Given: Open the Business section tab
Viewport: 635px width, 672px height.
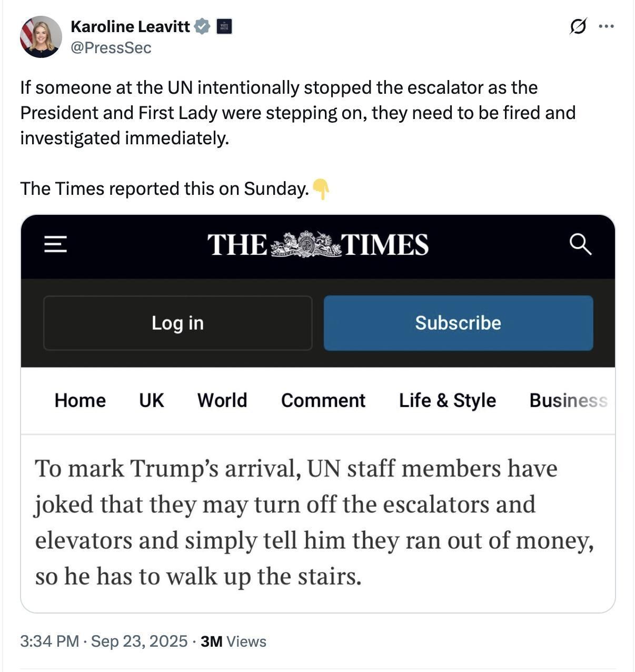Looking at the screenshot, I should click(x=568, y=400).
